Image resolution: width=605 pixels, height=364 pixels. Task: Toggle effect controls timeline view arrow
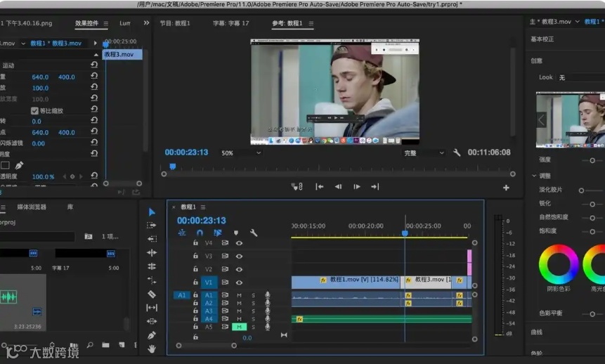[x=96, y=43]
